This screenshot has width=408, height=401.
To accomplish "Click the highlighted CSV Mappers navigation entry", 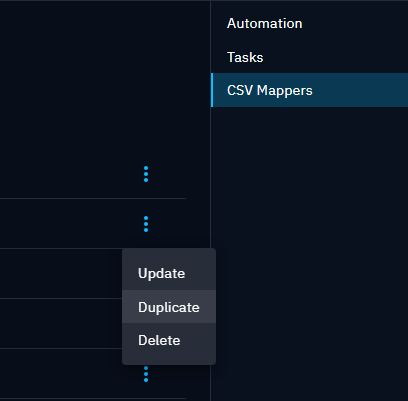I will point(309,90).
